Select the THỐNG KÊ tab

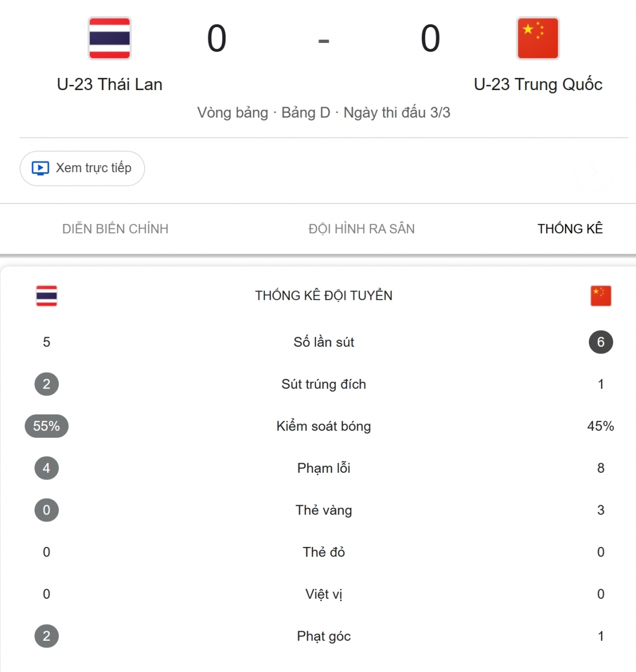(x=570, y=229)
